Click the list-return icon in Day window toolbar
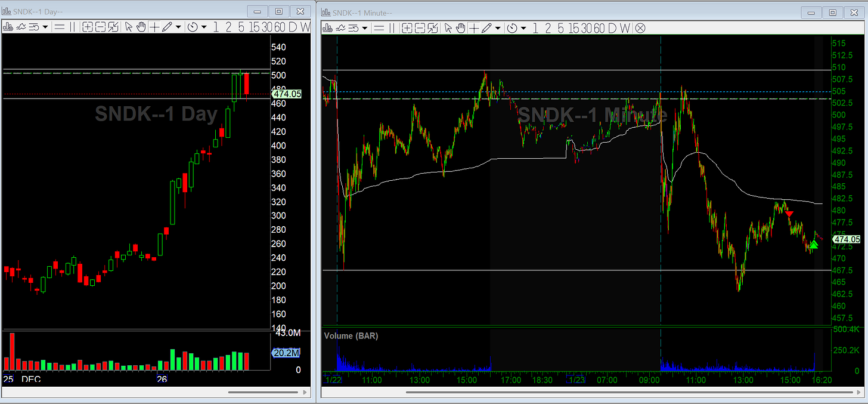 33,27
